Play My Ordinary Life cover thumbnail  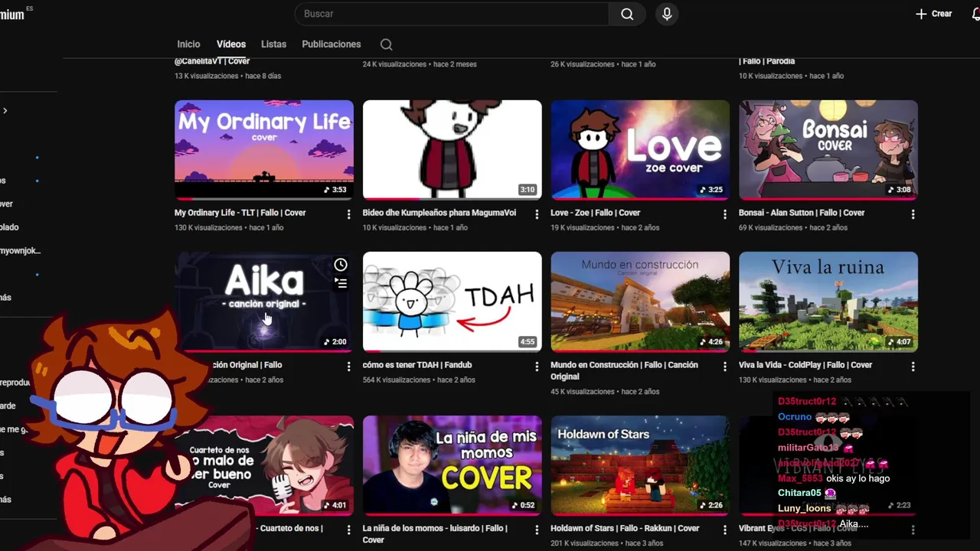264,150
